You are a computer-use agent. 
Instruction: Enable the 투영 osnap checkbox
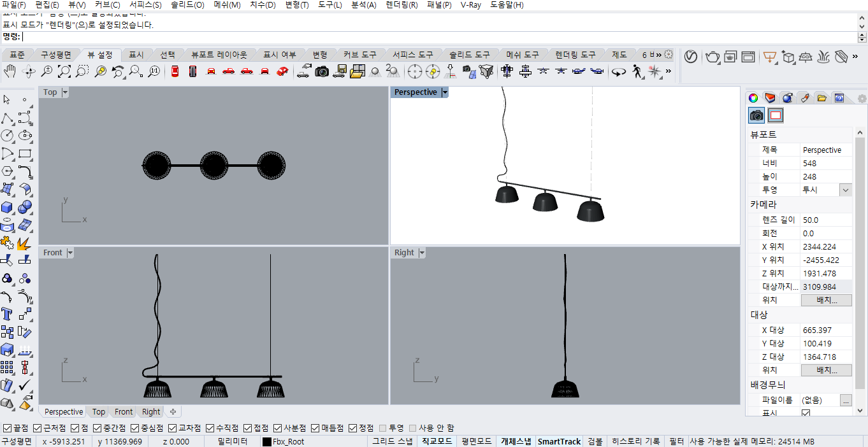[x=382, y=428]
